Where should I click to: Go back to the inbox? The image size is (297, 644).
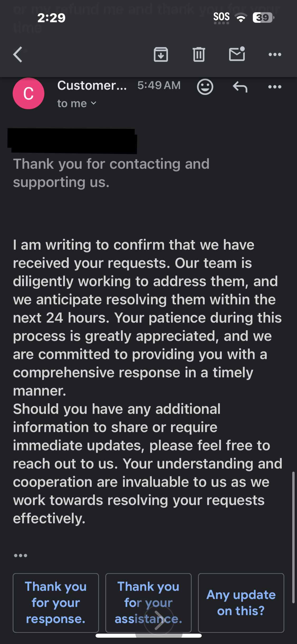(18, 54)
